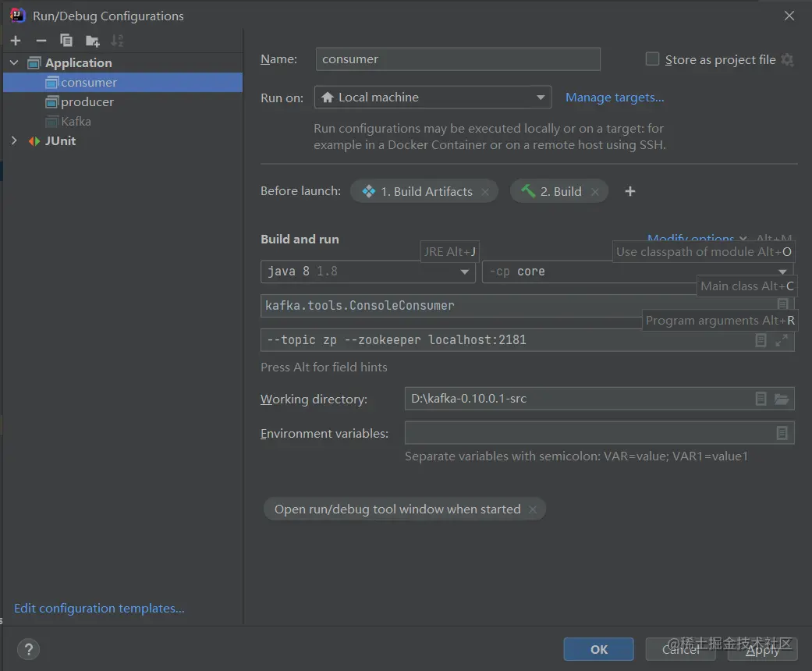The height and width of the screenshot is (671, 812).
Task: Select the consumer configuration
Action: [x=122, y=83]
